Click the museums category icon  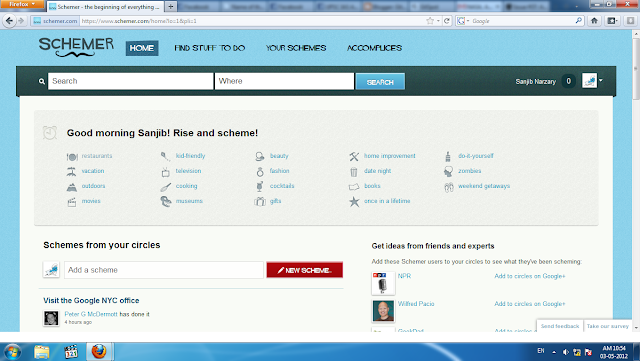click(x=165, y=202)
